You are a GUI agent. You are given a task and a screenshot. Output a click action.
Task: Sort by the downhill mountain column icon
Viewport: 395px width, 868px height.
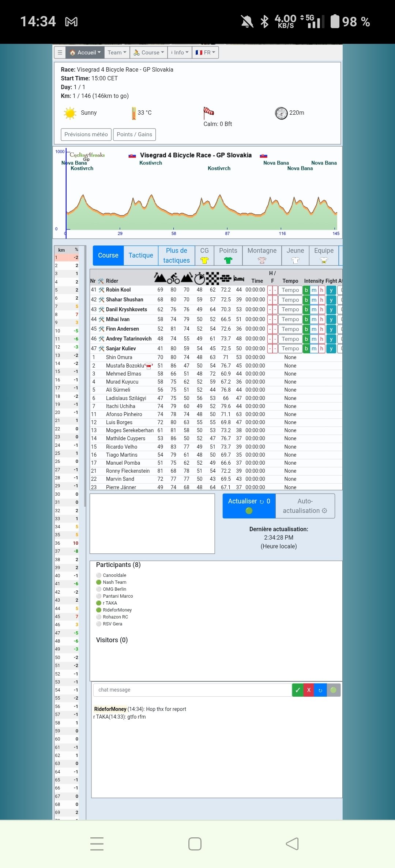(x=187, y=278)
